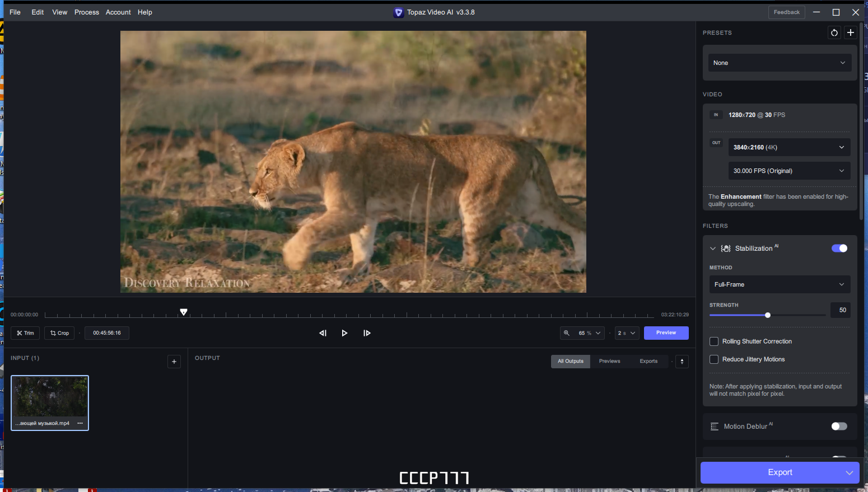Click the blue Preview button
The image size is (868, 492).
[x=666, y=333]
